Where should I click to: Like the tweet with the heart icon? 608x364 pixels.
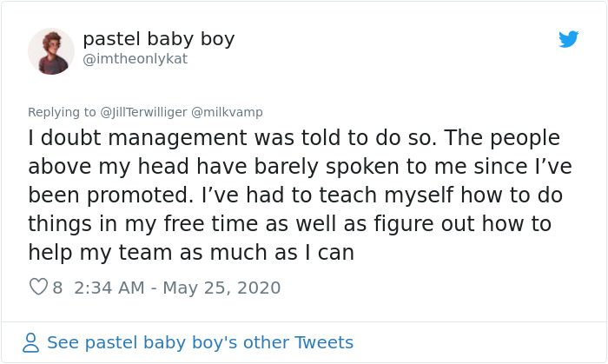(x=38, y=287)
